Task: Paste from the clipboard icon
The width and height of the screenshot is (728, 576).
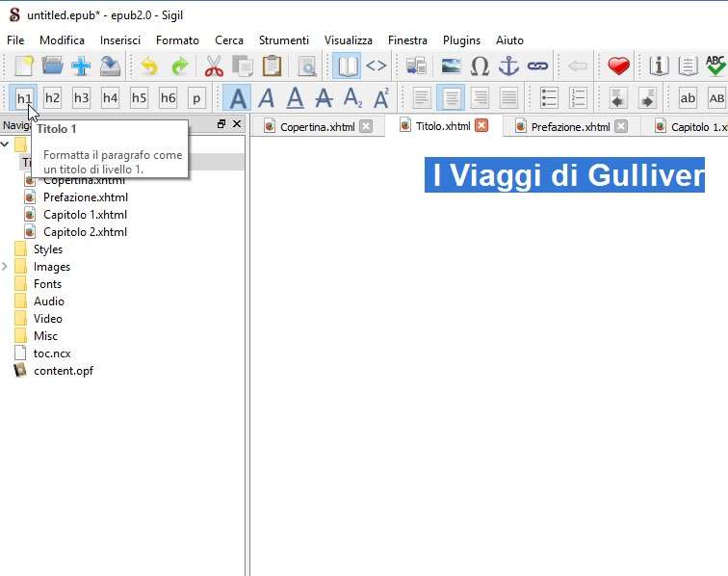Action: [x=272, y=65]
